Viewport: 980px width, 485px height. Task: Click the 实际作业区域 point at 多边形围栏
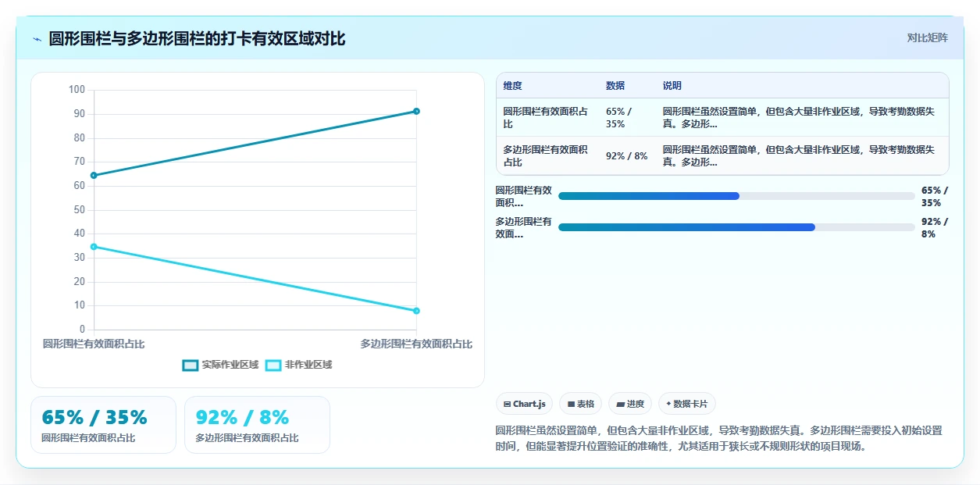(416, 111)
